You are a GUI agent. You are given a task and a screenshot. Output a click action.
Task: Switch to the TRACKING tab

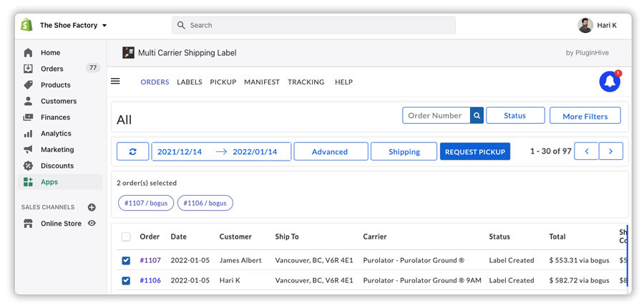pyautogui.click(x=306, y=82)
